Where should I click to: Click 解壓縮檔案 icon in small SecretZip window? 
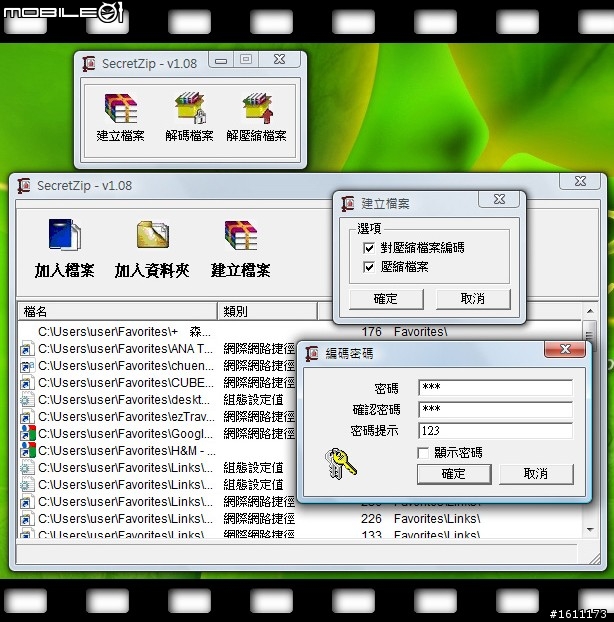click(257, 108)
